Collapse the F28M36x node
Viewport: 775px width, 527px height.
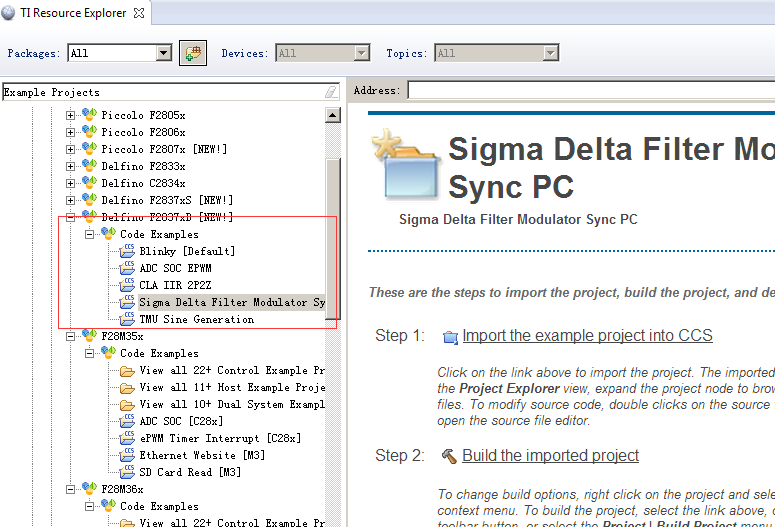[71, 489]
